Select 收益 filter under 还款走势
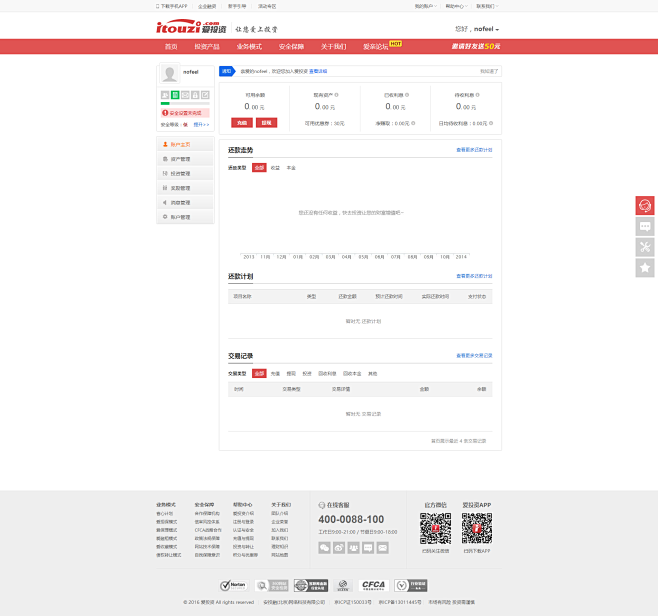The width and height of the screenshot is (658, 616). click(275, 168)
